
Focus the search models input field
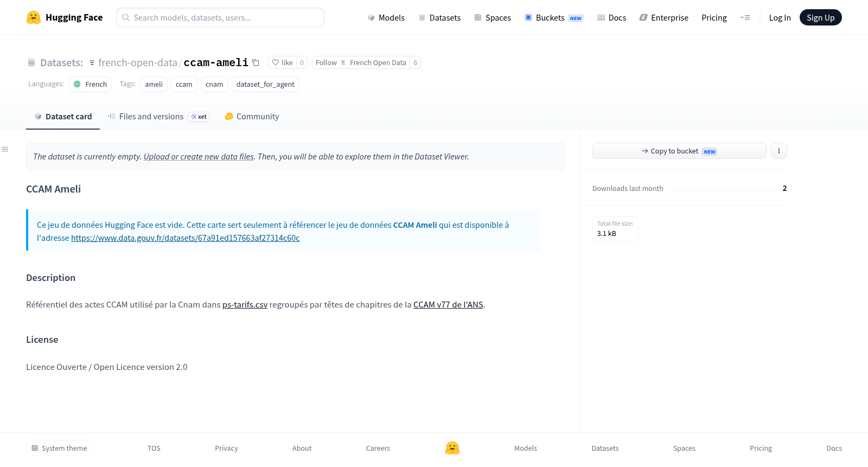pyautogui.click(x=220, y=17)
